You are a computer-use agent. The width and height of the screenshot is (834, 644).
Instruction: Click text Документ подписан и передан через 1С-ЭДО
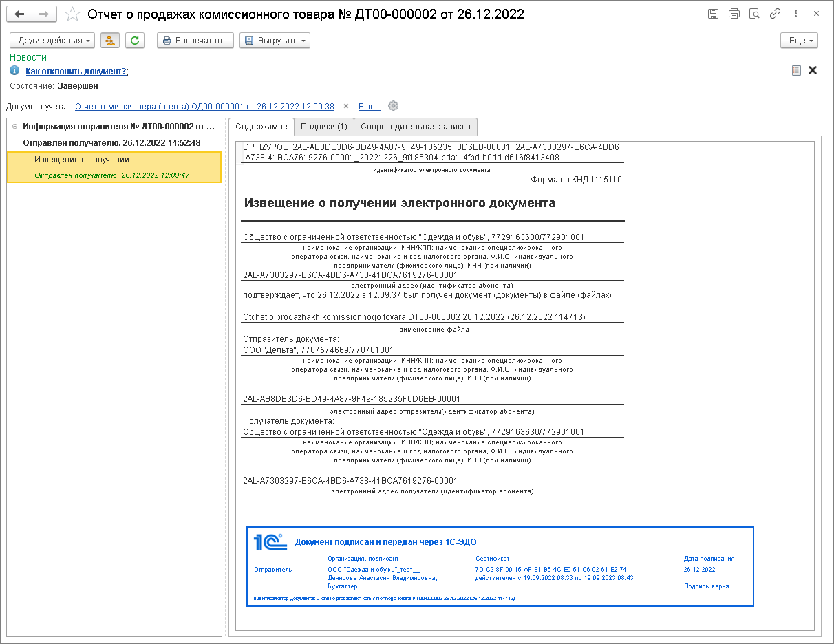pos(385,542)
